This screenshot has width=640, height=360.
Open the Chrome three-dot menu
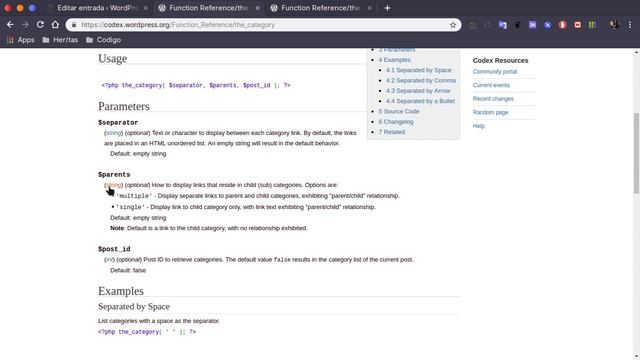click(x=630, y=25)
